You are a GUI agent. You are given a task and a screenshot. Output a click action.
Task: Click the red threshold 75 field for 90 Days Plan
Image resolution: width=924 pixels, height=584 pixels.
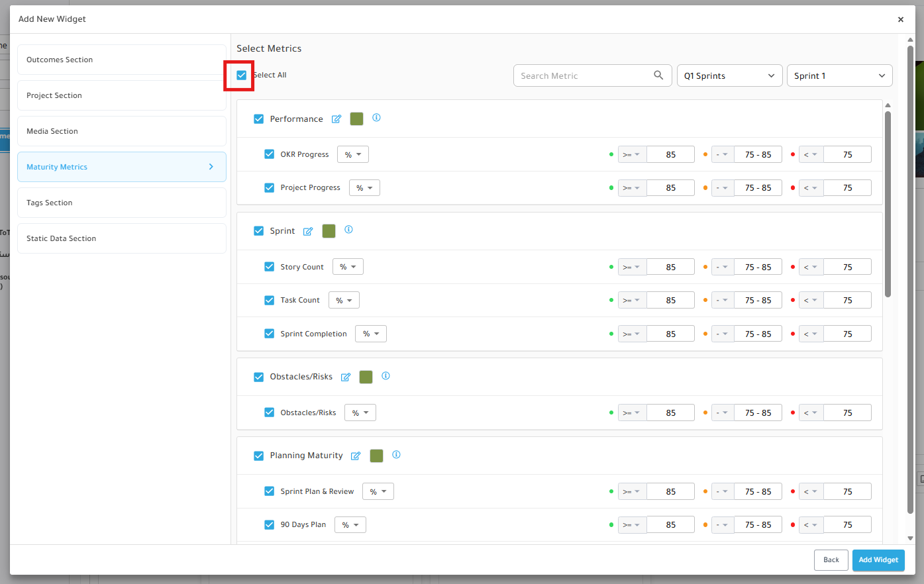[847, 525]
